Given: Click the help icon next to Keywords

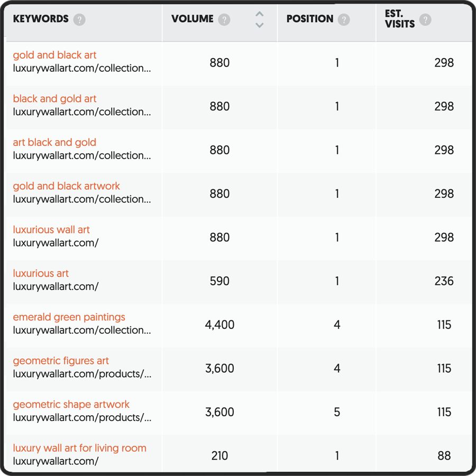Looking at the screenshot, I should click(79, 20).
